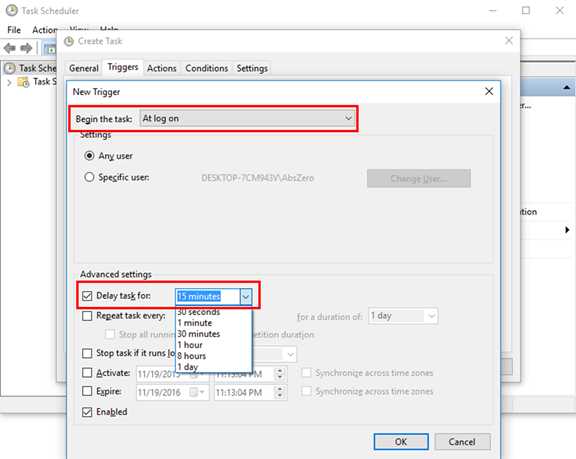Open the Action menu in Task Scheduler

(x=45, y=30)
